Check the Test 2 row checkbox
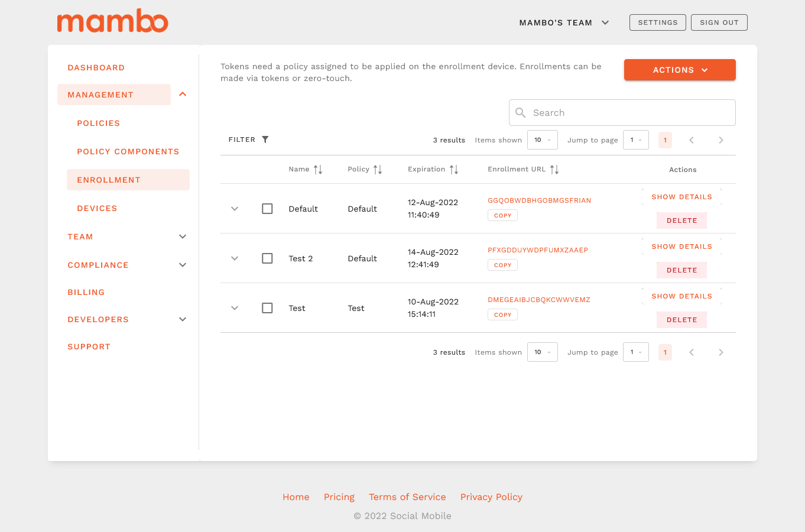This screenshot has height=532, width=805. (267, 258)
